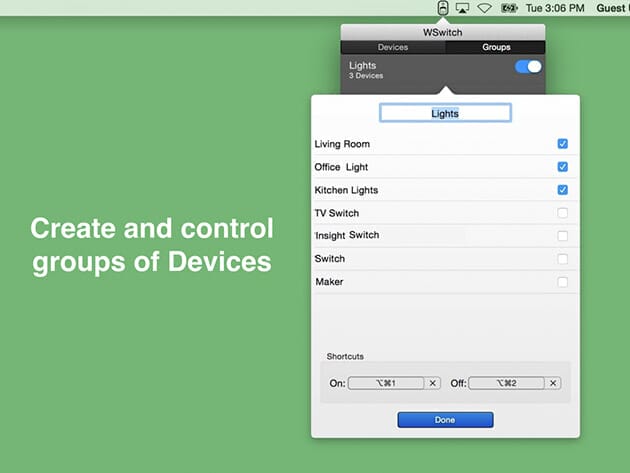Check the Maker device checkbox
This screenshot has width=630, height=473.
(562, 282)
